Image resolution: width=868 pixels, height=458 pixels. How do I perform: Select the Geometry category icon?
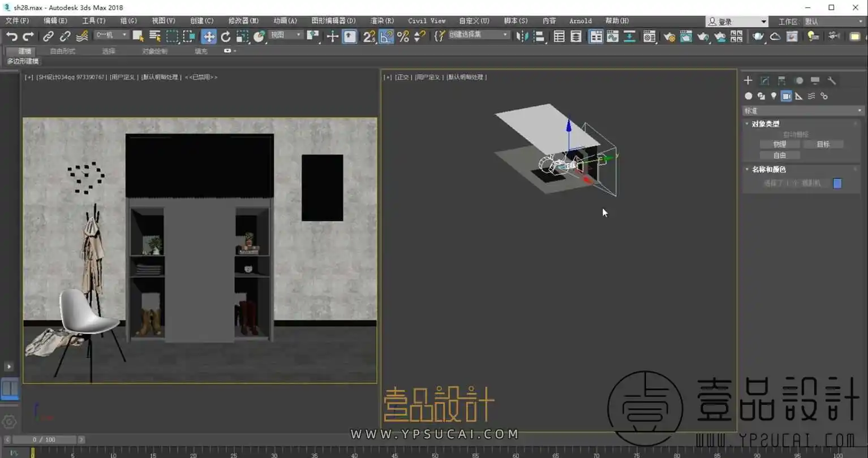749,96
